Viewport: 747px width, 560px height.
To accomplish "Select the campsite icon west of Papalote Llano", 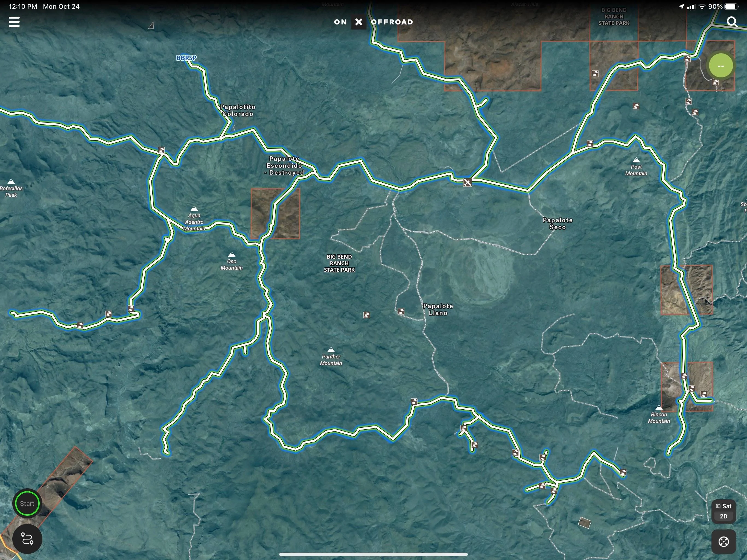I will [366, 315].
